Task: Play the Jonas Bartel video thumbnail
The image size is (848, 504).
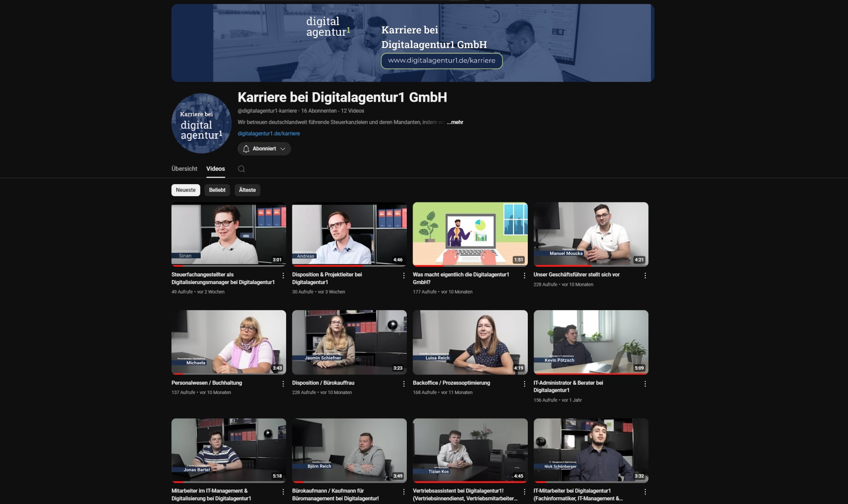Action: (229, 451)
